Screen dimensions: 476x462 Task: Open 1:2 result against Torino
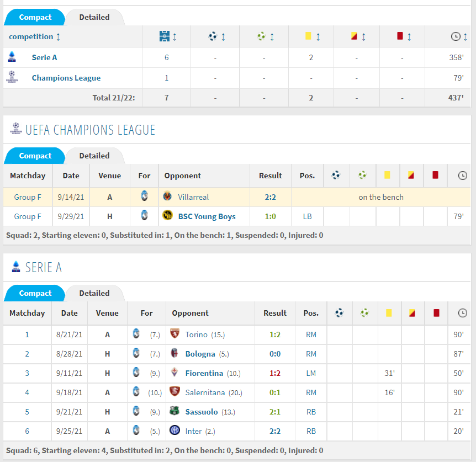pyautogui.click(x=275, y=334)
